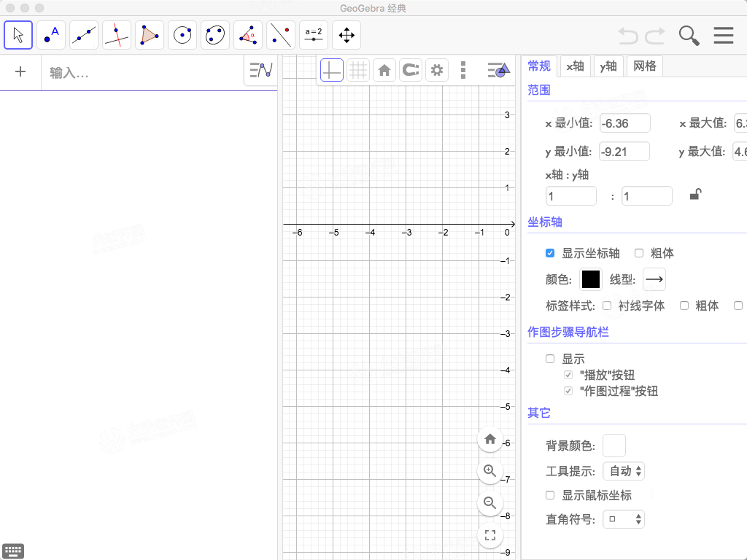Screen dimensions: 747x560
Task: Open the three-dot views menu
Action: [x=463, y=71]
